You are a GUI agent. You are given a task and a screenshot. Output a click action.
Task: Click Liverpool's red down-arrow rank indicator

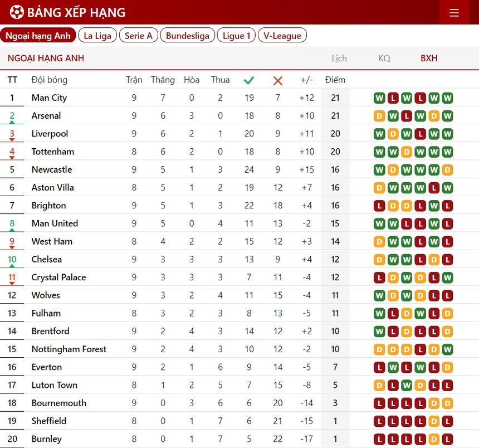point(12,140)
